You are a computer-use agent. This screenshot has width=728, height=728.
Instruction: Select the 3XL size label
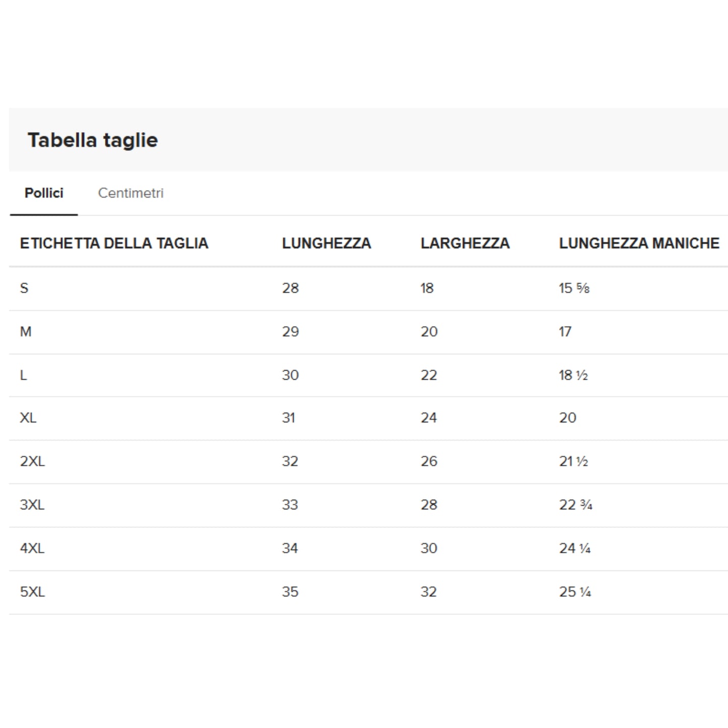(32, 505)
